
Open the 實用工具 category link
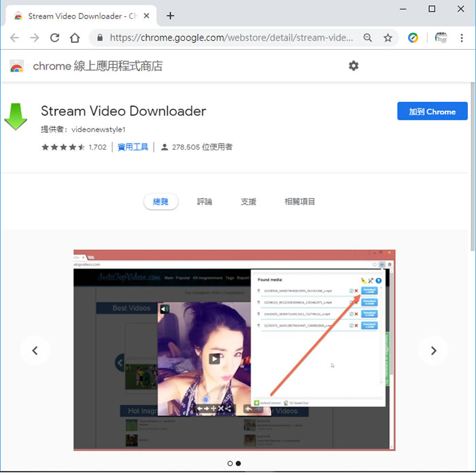(x=133, y=147)
